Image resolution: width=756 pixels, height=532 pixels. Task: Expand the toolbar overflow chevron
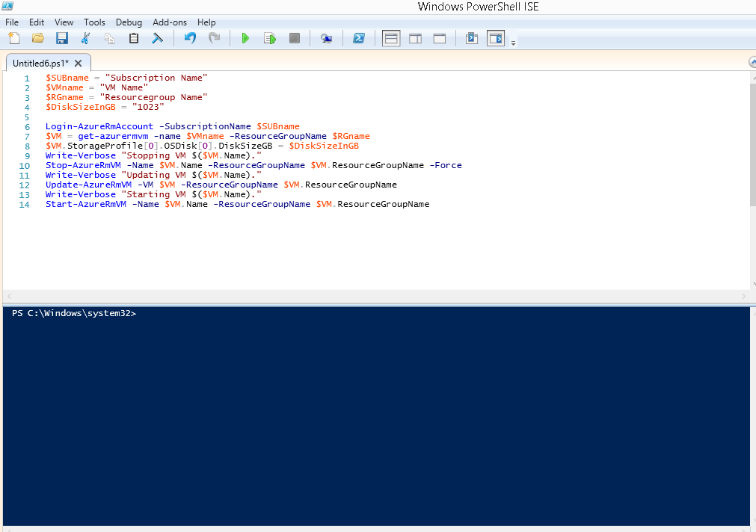tap(514, 43)
